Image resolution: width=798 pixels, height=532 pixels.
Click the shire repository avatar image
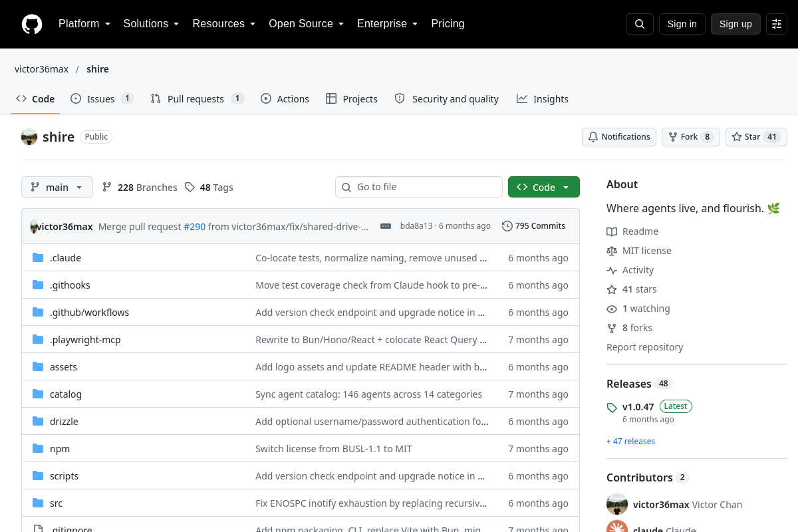click(x=29, y=137)
